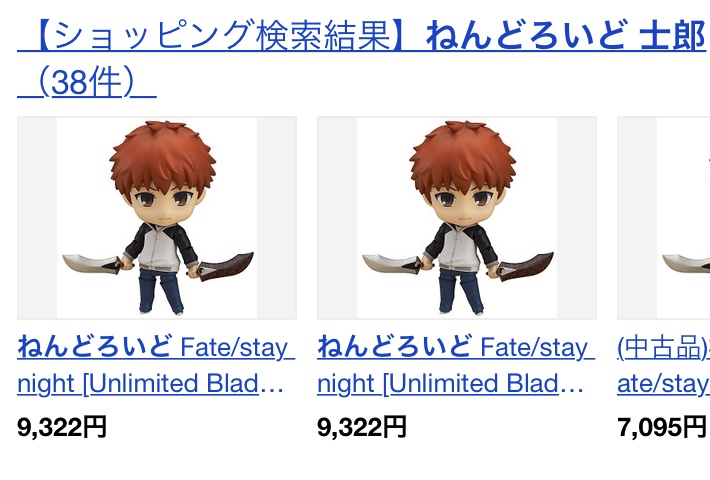Click the 7,095円 price of used item
Image resolution: width=710 pixels, height=480 pixels.
pyautogui.click(x=662, y=427)
